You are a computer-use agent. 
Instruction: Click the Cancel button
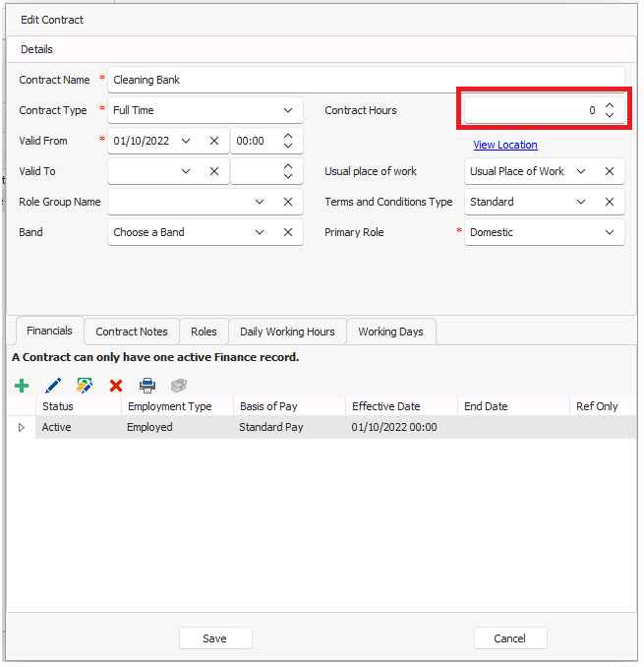click(x=510, y=638)
